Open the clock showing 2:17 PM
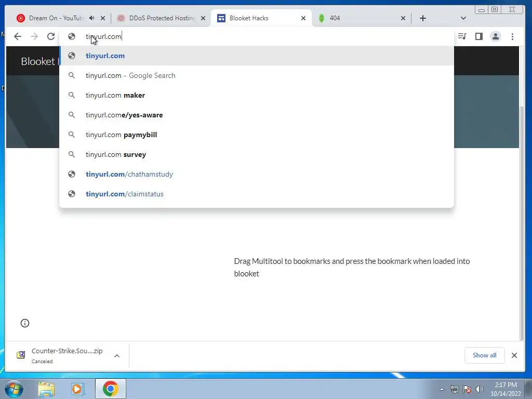Screen dimensions: 532x399 click(x=506, y=389)
